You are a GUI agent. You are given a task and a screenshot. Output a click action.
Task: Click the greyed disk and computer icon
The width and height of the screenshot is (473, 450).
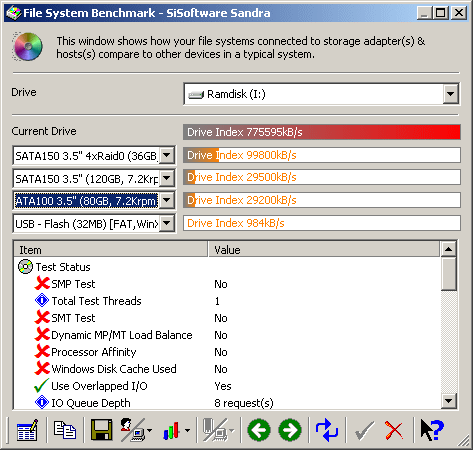215,430
